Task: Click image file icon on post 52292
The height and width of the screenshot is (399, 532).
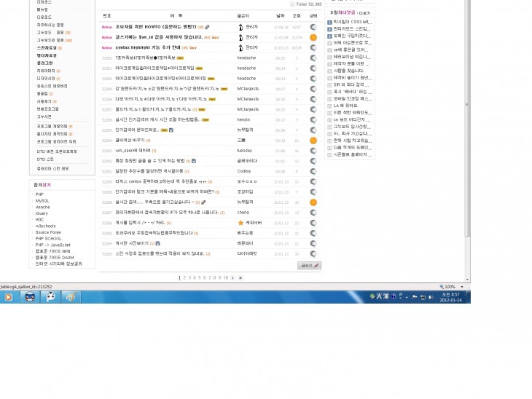Action: (193, 161)
